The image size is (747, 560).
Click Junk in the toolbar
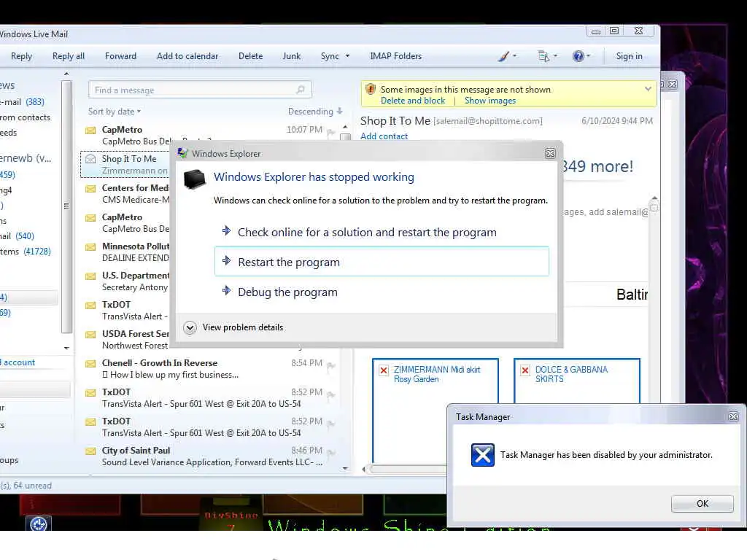(x=292, y=56)
